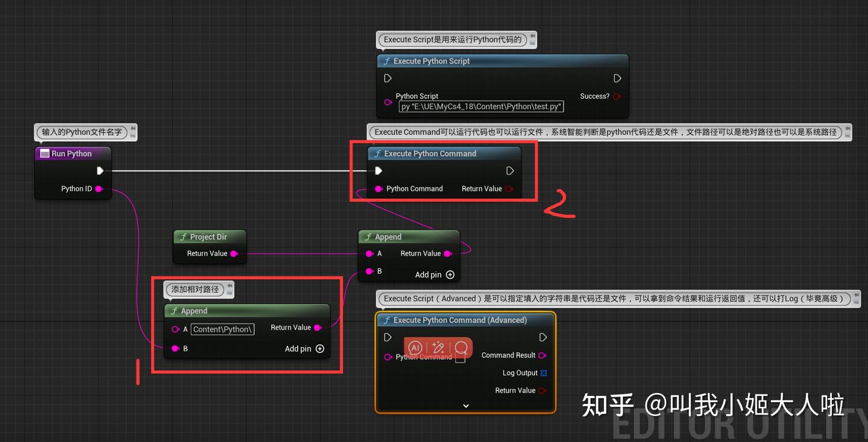
Task: Select the AI chat icon over Python Command
Action: pos(414,348)
